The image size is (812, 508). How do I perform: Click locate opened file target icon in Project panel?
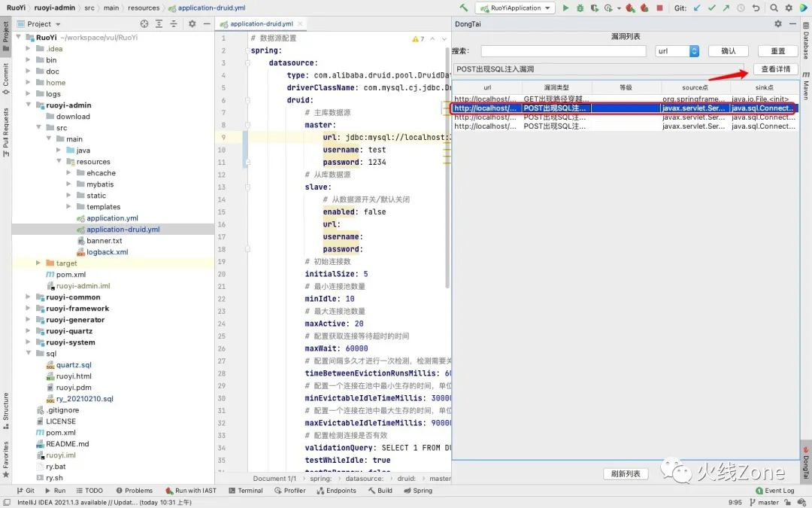pos(144,24)
